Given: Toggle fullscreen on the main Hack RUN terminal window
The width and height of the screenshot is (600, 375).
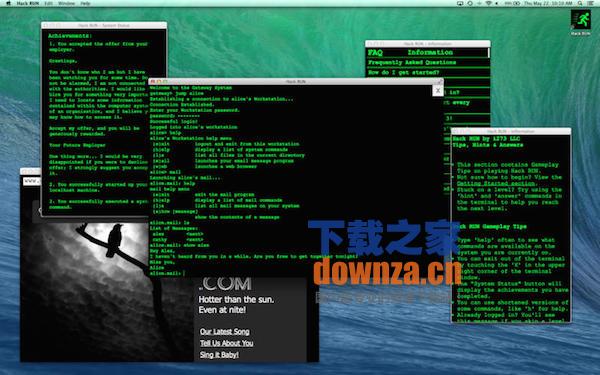Looking at the screenshot, I should pyautogui.click(x=440, y=81).
